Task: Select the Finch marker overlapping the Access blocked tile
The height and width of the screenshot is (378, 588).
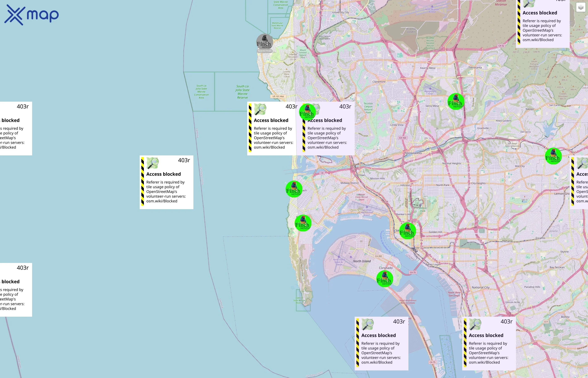Action: (307, 112)
